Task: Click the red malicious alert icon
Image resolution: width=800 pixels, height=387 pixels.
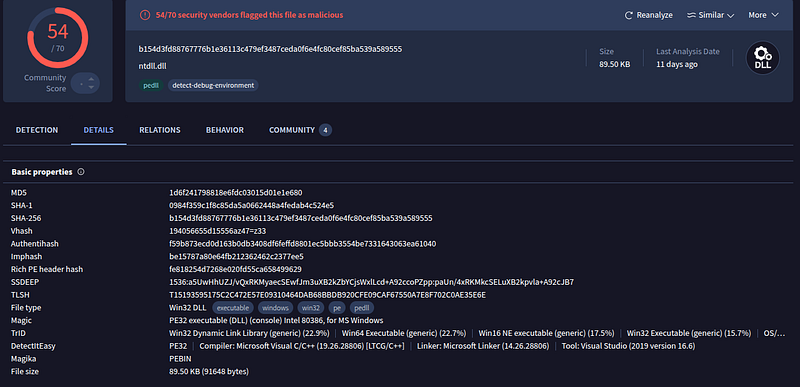Action: (x=145, y=15)
